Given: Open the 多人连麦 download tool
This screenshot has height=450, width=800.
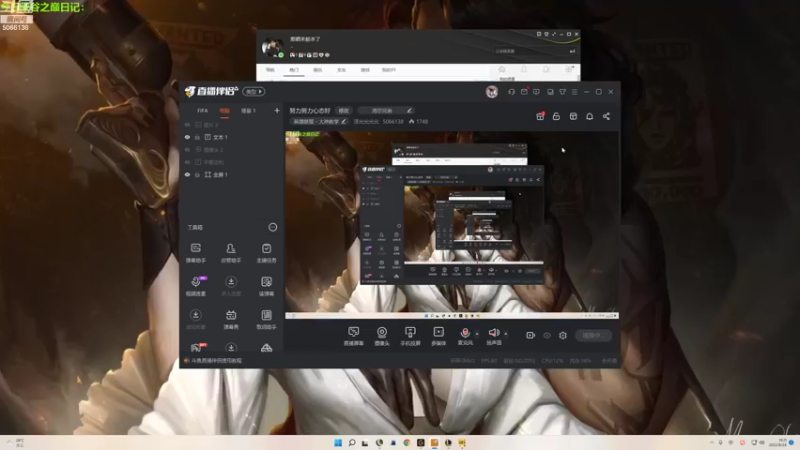Looking at the screenshot, I should point(231,286).
